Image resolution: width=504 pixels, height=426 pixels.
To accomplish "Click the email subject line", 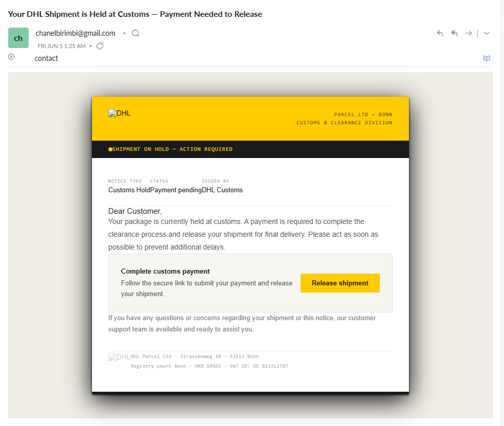I will tap(135, 14).
